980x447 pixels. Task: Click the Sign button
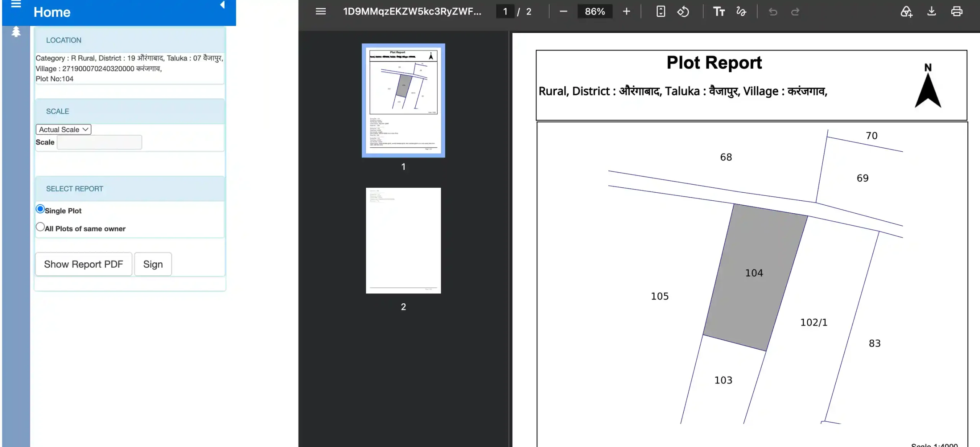coord(153,264)
